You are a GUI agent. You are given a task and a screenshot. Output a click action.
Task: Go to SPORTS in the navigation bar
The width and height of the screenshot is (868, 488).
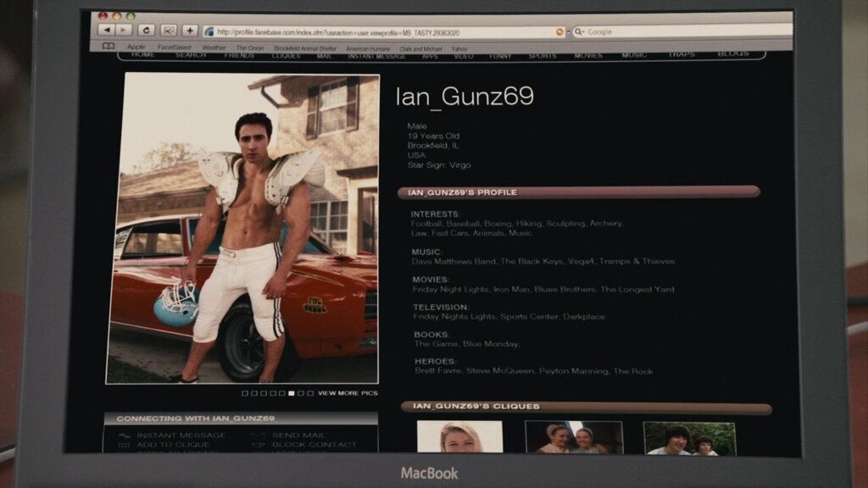(x=542, y=55)
